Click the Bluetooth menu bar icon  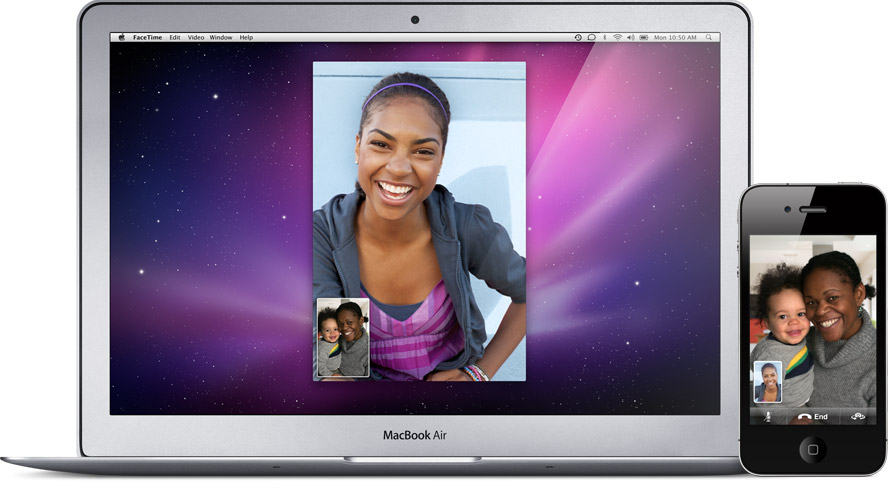tap(605, 37)
